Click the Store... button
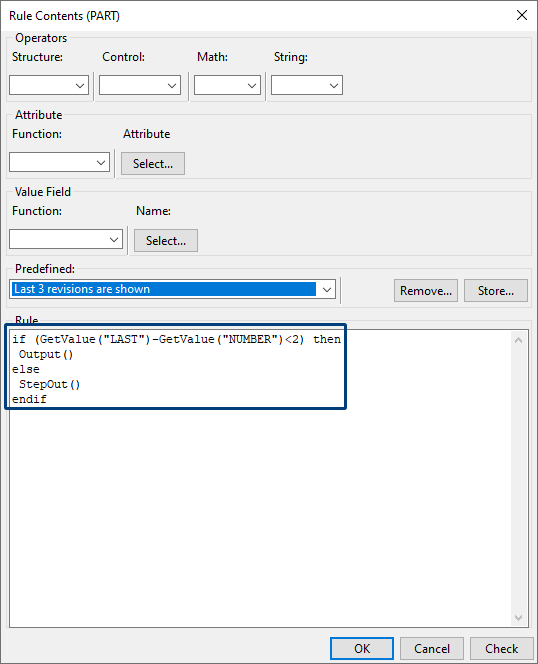The height and width of the screenshot is (664, 538). pos(496,290)
